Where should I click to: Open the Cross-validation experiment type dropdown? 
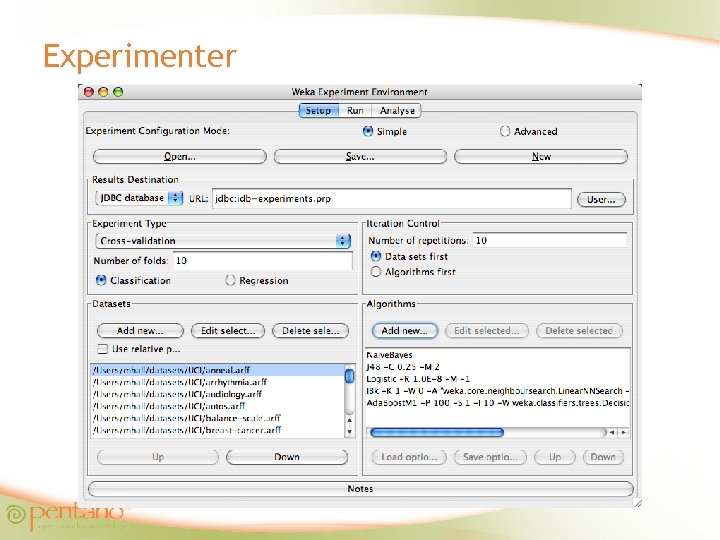[223, 241]
